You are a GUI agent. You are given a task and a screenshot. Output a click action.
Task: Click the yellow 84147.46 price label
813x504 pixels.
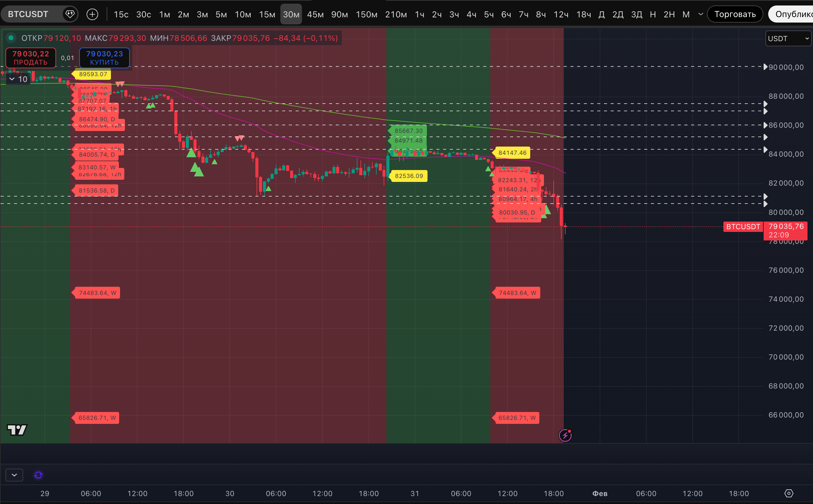tap(512, 153)
